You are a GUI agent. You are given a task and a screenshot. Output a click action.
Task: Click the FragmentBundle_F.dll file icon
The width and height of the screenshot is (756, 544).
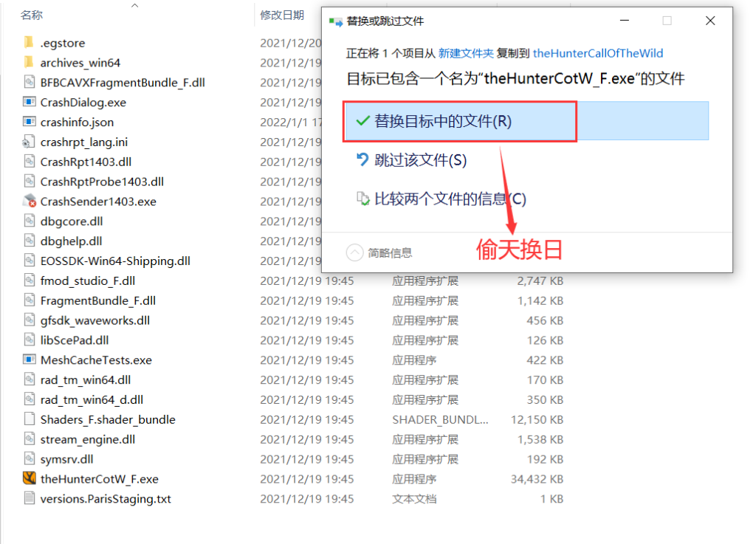[29, 300]
